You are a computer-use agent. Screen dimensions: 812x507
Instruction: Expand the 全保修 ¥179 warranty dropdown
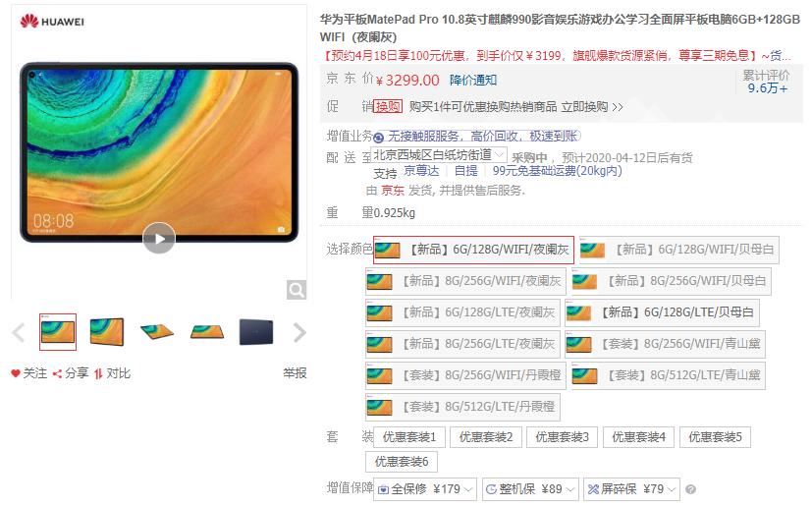point(424,489)
